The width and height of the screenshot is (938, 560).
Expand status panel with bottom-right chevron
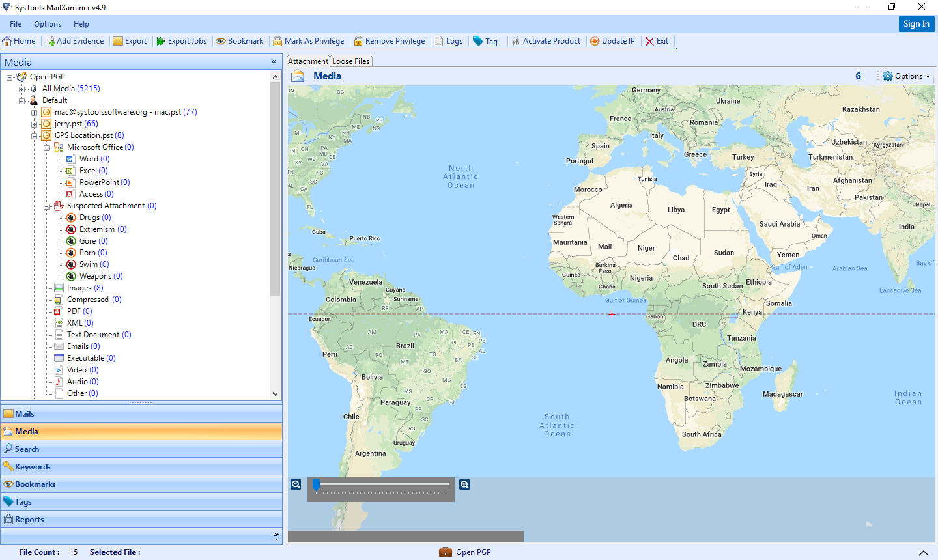(x=923, y=553)
